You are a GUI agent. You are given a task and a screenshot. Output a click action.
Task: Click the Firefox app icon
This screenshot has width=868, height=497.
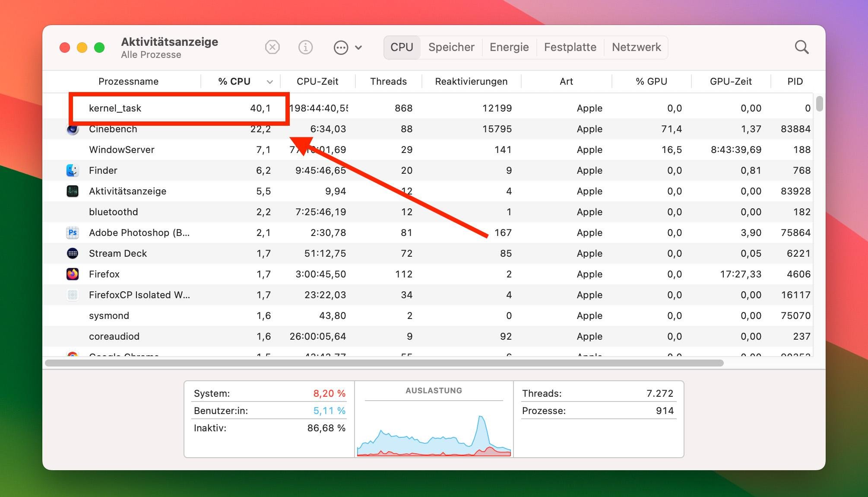point(73,274)
